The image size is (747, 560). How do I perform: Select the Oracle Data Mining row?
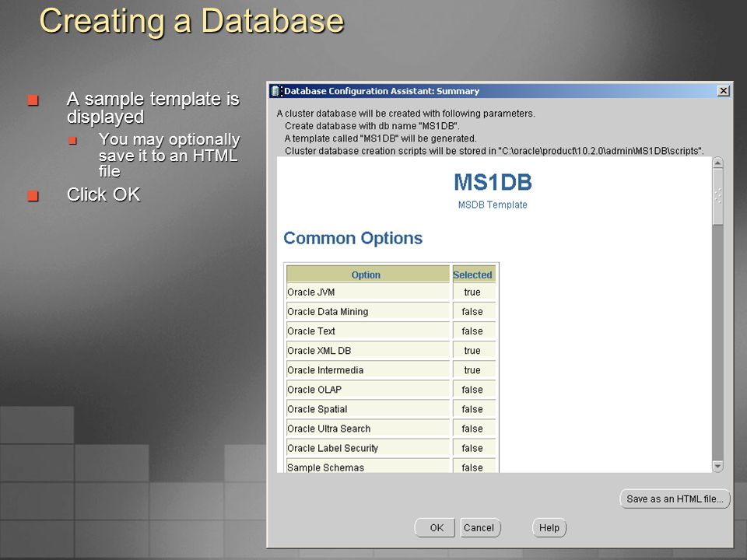click(x=391, y=311)
